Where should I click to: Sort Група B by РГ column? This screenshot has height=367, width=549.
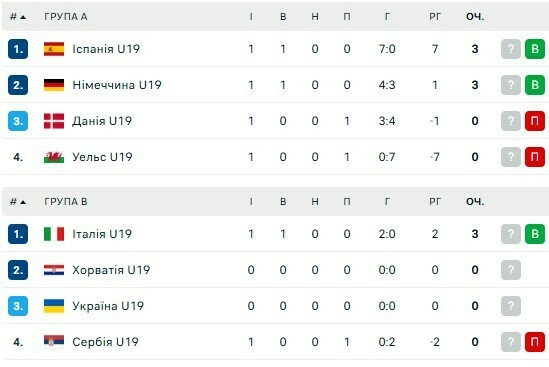pyautogui.click(x=435, y=202)
